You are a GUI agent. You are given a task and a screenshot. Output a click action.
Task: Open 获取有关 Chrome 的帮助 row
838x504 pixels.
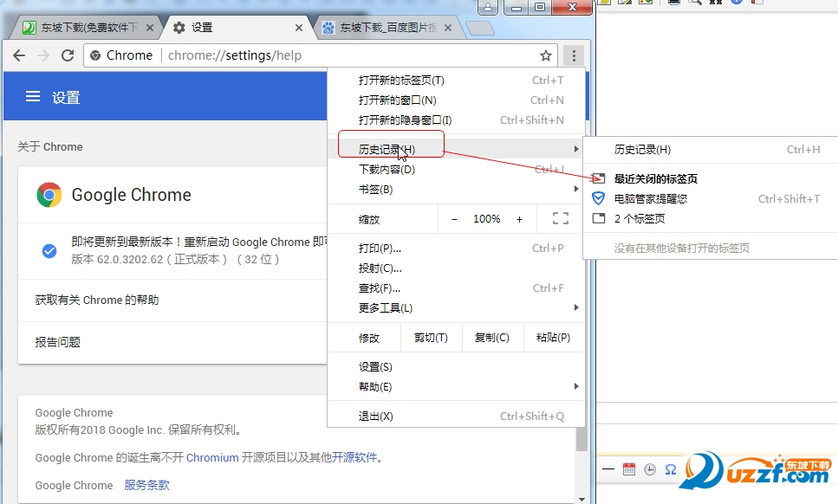tap(172, 300)
